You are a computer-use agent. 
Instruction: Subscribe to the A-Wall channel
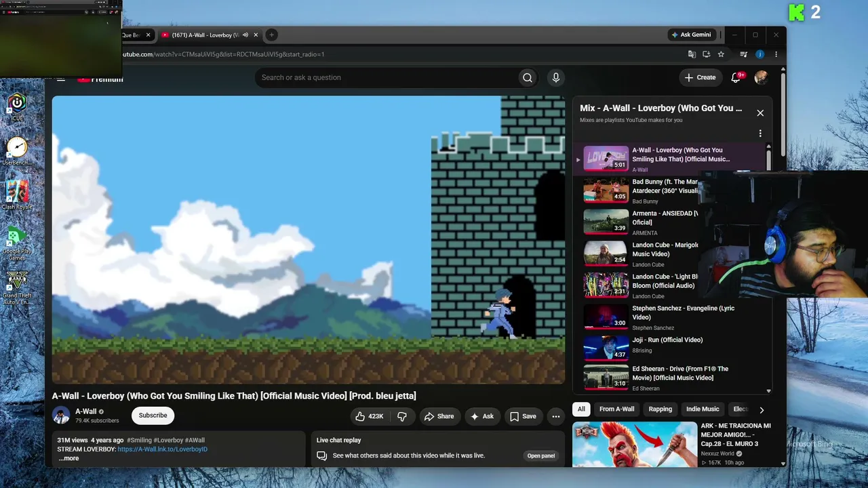click(x=153, y=415)
